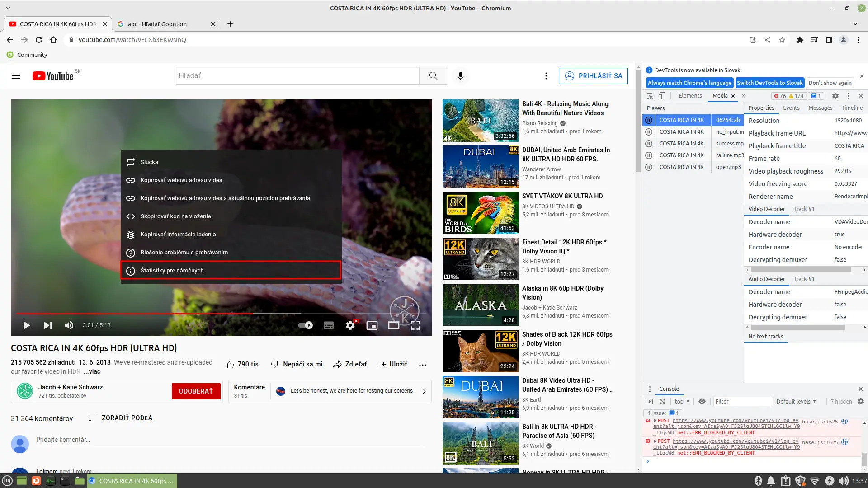Choose Kopírovať webovú adresu videa
The width and height of the screenshot is (868, 488).
[x=231, y=180]
